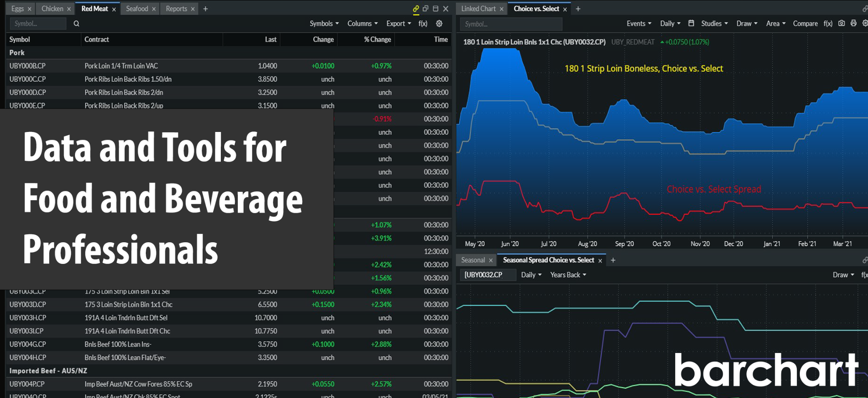Focus the chart Symbol input field
Screen dimensions: 868x398
coord(511,24)
